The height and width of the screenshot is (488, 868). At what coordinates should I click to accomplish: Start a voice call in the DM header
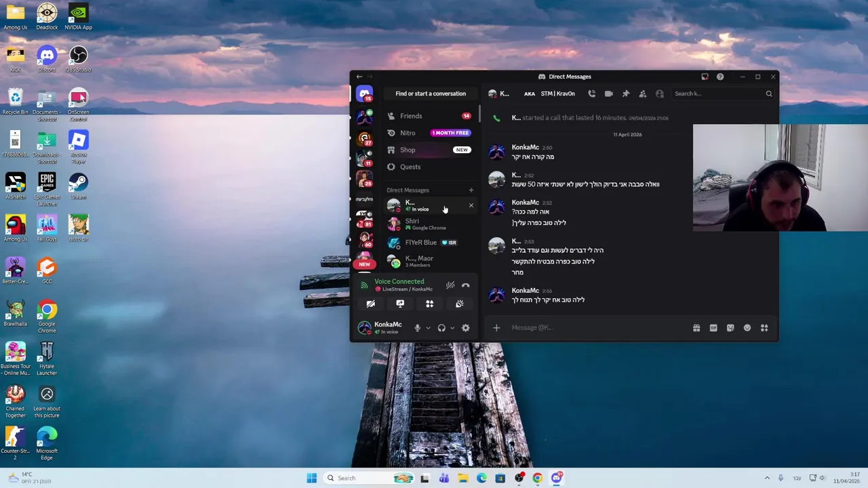pos(591,94)
